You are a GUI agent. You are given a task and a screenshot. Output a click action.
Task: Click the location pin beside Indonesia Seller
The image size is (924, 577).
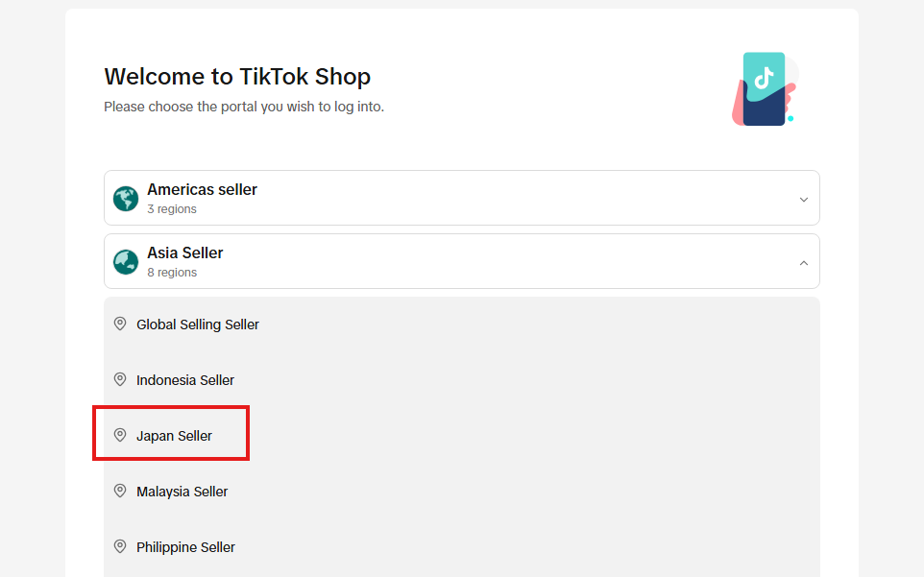coord(120,380)
